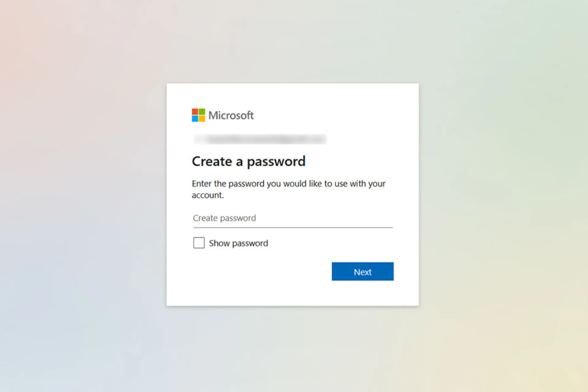
Task: Click the Microsoft wordmark text
Action: coord(231,115)
